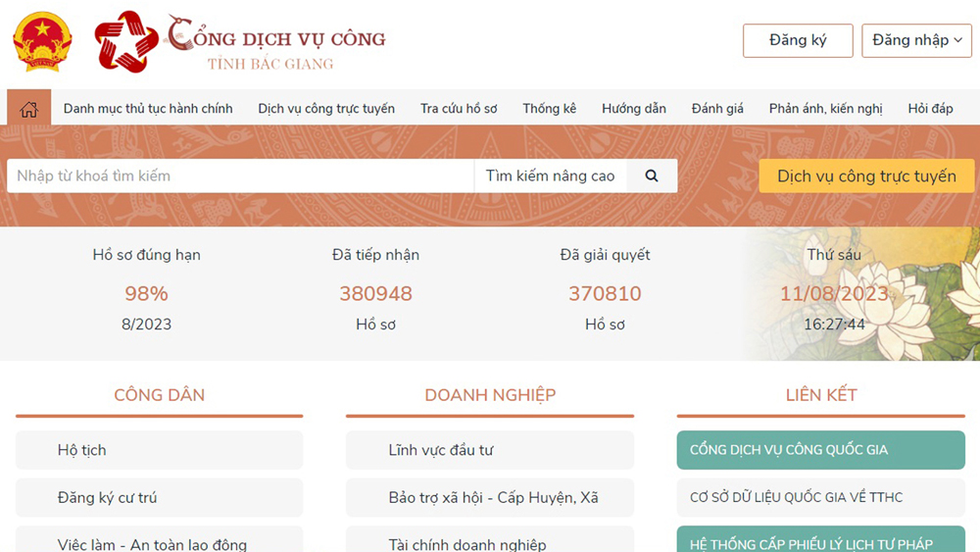This screenshot has height=552, width=980.
Task: Click the Cổng Dịch Vụ Công title text
Action: [x=275, y=35]
